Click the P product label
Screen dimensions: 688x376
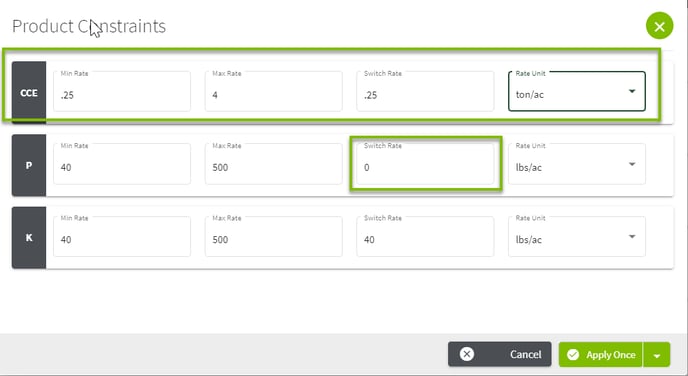(29, 165)
